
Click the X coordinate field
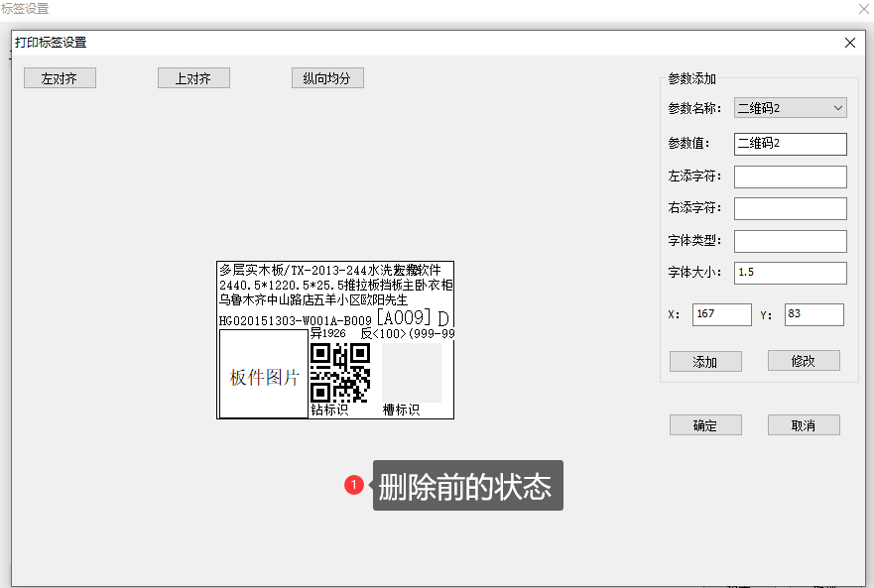pyautogui.click(x=721, y=314)
